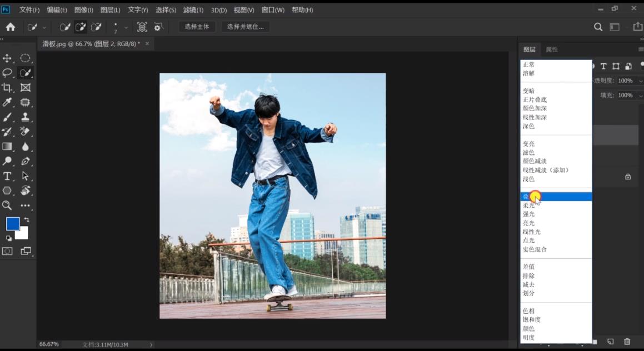
Task: Click the delete layer trash icon
Action: pyautogui.click(x=627, y=341)
